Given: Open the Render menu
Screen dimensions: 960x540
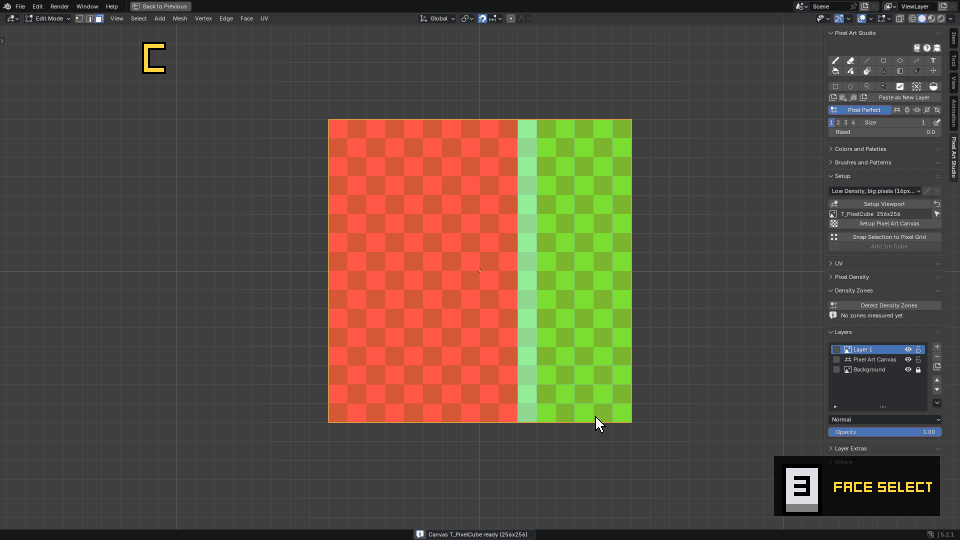Looking at the screenshot, I should [59, 6].
